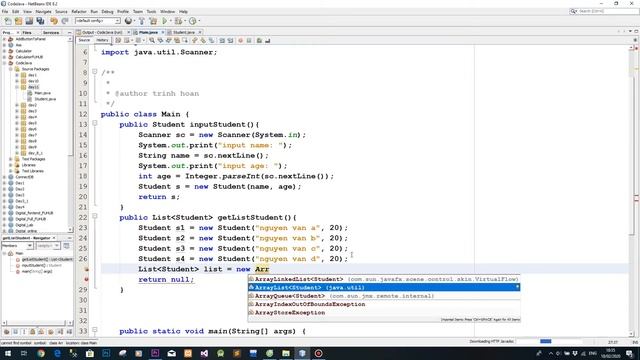The image size is (640, 360).
Task: Click the Microsoft Store taskbar icon
Action: tap(90, 353)
